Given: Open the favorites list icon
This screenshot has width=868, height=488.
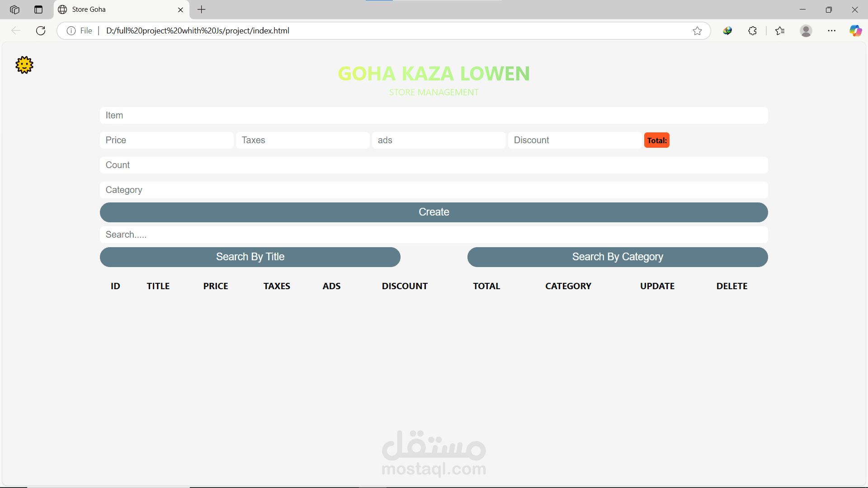Looking at the screenshot, I should pos(780,31).
